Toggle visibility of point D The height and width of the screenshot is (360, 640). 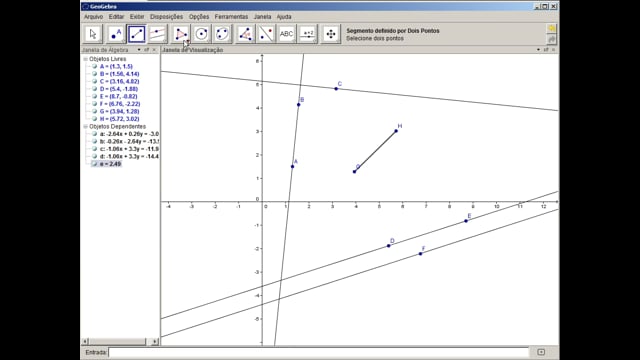pyautogui.click(x=94, y=89)
